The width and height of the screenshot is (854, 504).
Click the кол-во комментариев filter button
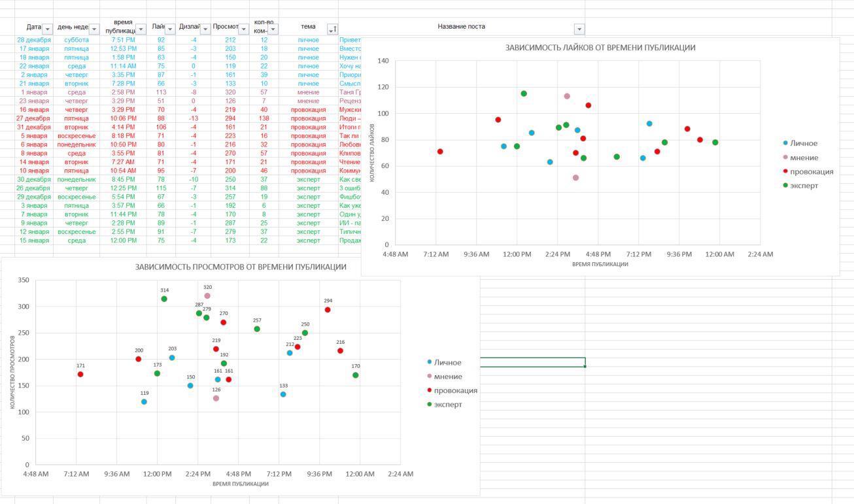click(273, 29)
